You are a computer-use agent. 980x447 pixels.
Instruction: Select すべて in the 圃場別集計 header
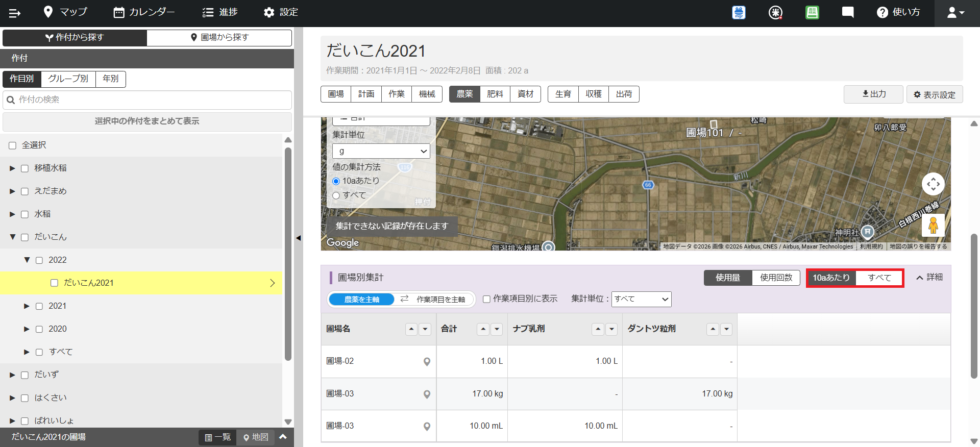pos(879,278)
